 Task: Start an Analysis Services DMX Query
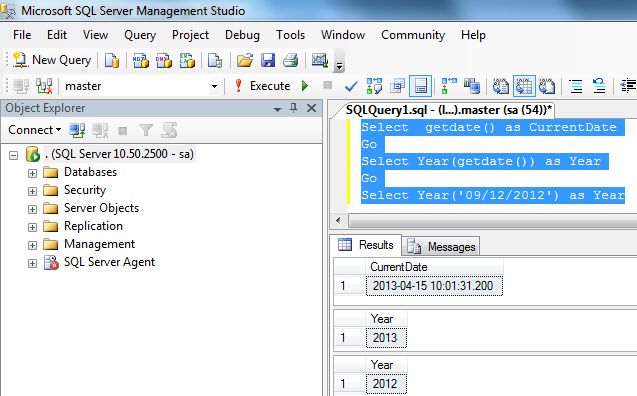[x=164, y=61]
